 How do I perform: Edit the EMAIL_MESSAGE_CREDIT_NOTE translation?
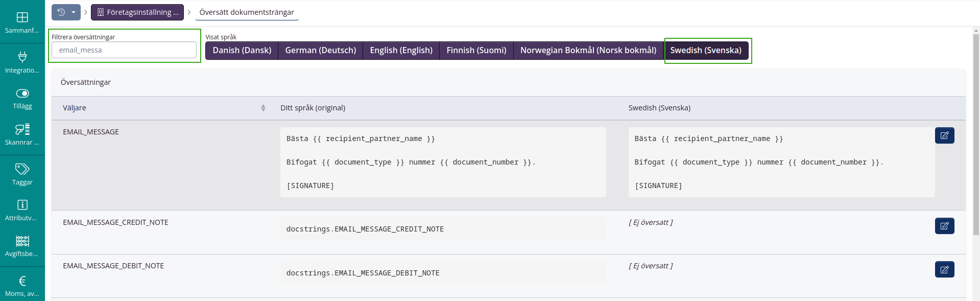coord(944,226)
